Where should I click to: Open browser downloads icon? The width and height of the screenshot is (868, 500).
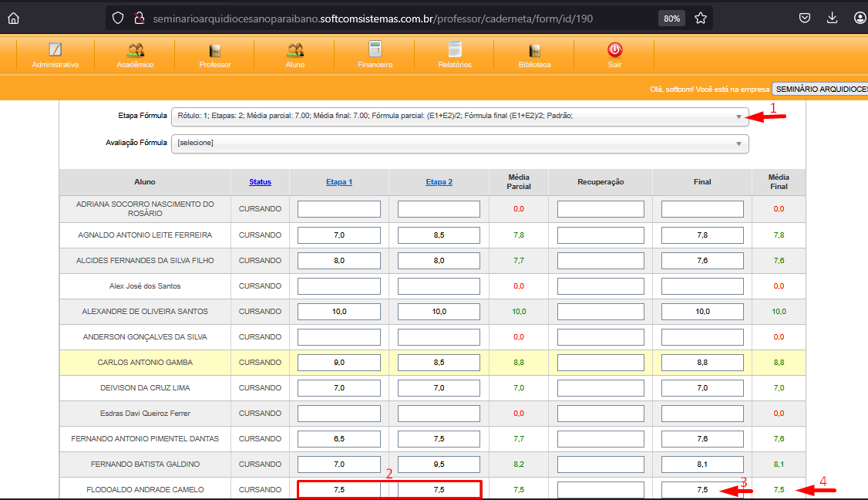pos(832,18)
